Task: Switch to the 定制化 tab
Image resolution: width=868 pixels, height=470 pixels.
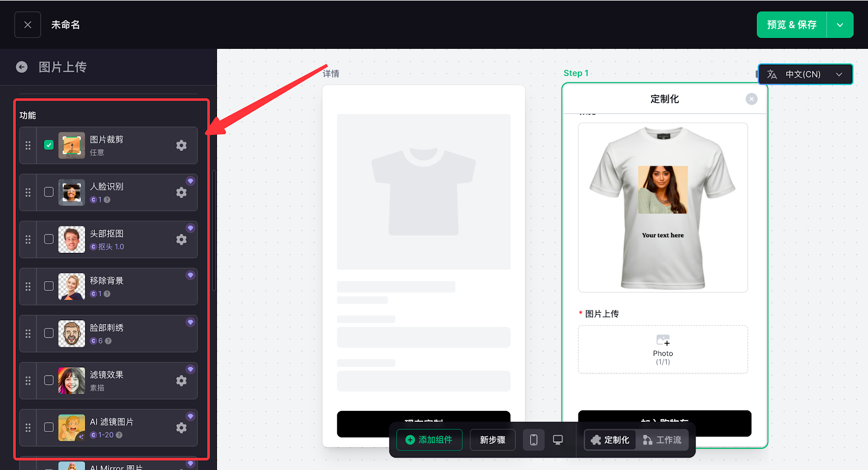Action: pyautogui.click(x=610, y=440)
